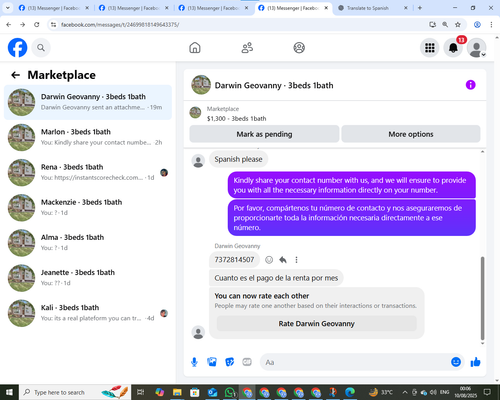Open Marlon 3beds 1bath conversation

(88, 137)
